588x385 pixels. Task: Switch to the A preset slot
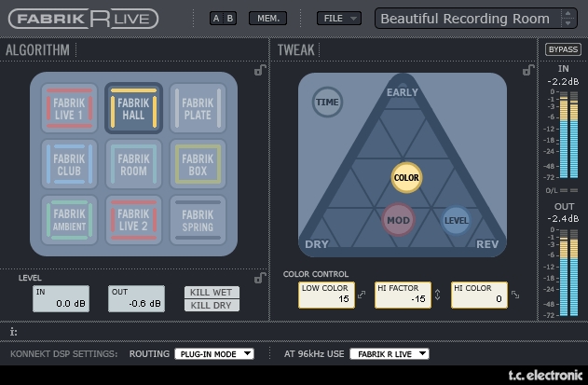click(x=216, y=19)
